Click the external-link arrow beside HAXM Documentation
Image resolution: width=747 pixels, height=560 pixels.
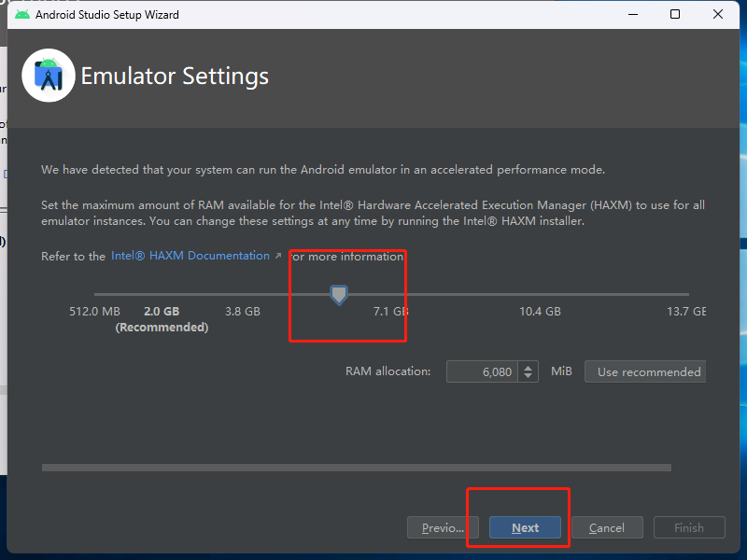(277, 256)
